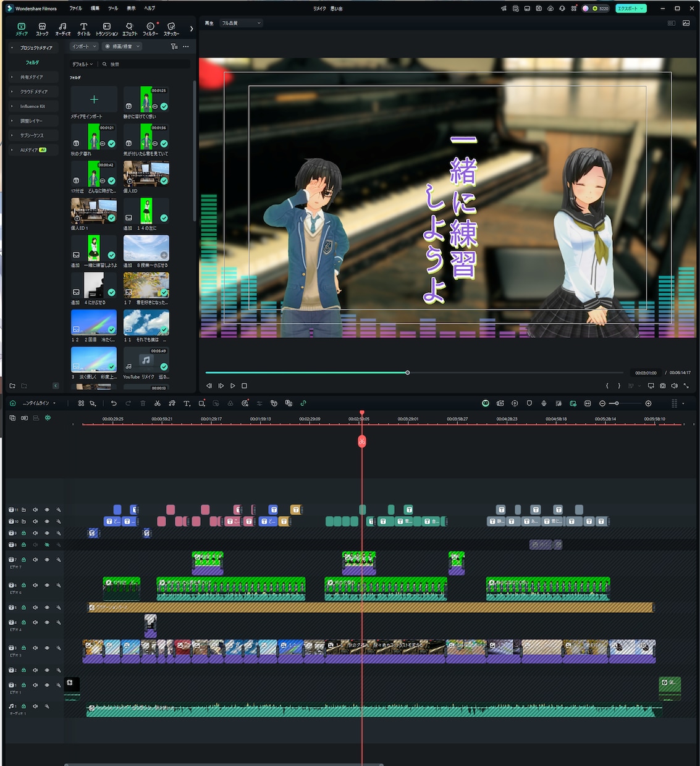
Task: Click the add text T tool
Action: (187, 403)
